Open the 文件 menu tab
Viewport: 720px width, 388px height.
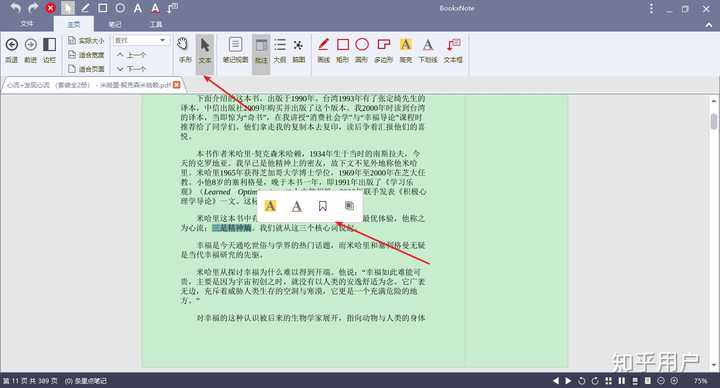coord(27,24)
